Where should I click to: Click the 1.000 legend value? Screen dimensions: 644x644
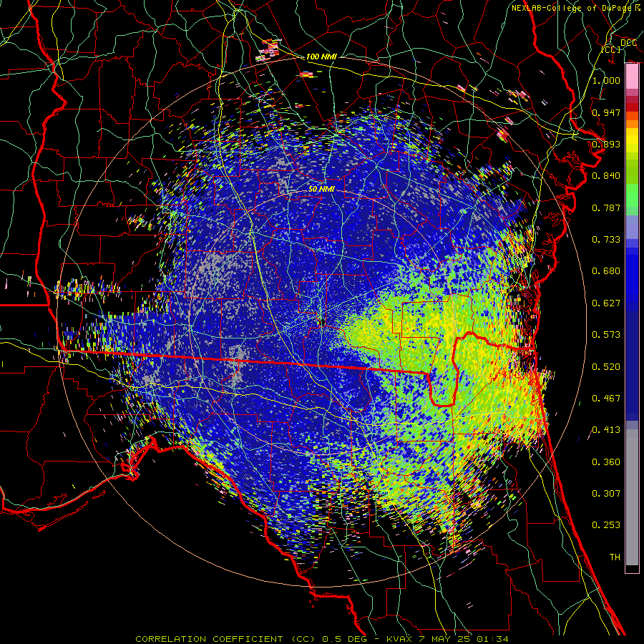click(606, 80)
